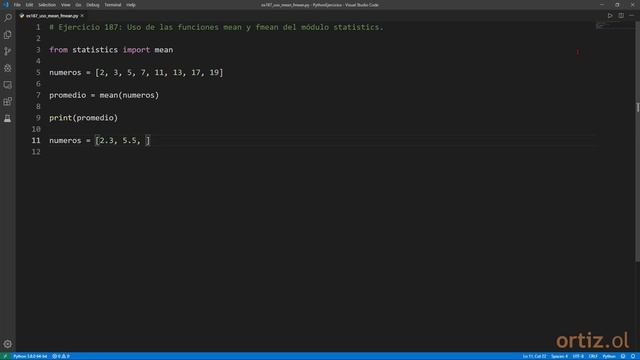The width and height of the screenshot is (640, 360).
Task: Click the VS Code logo icon
Action: coord(6,5)
